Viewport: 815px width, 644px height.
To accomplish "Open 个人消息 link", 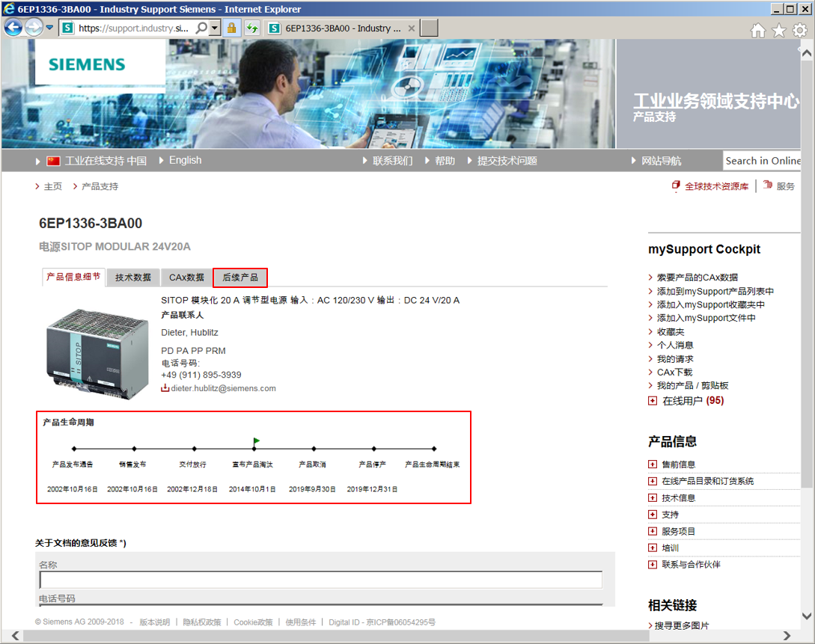I will (674, 345).
